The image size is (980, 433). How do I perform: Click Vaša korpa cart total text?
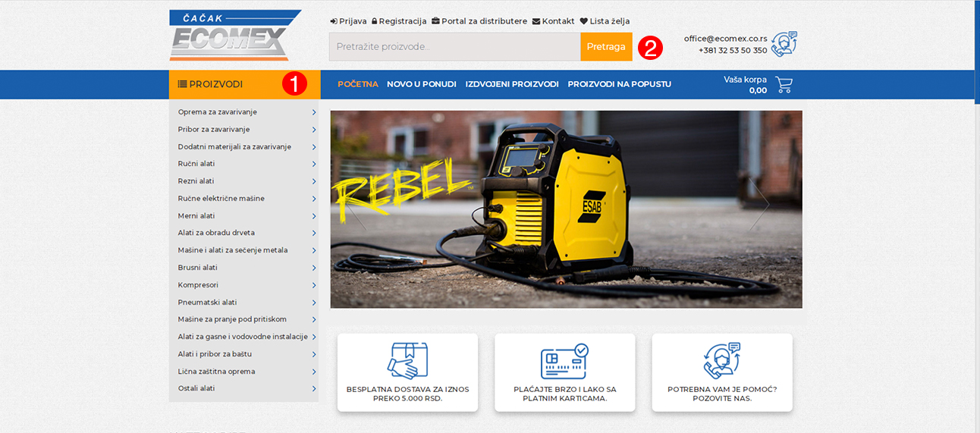745,84
